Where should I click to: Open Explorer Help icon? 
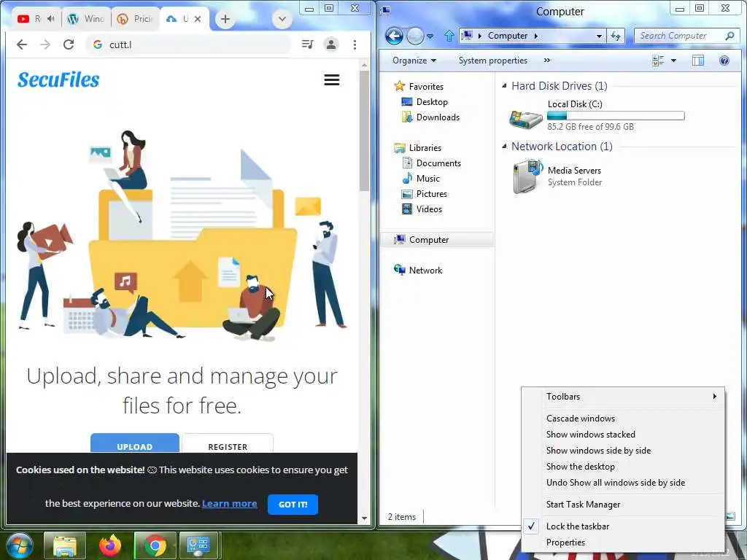coord(724,61)
